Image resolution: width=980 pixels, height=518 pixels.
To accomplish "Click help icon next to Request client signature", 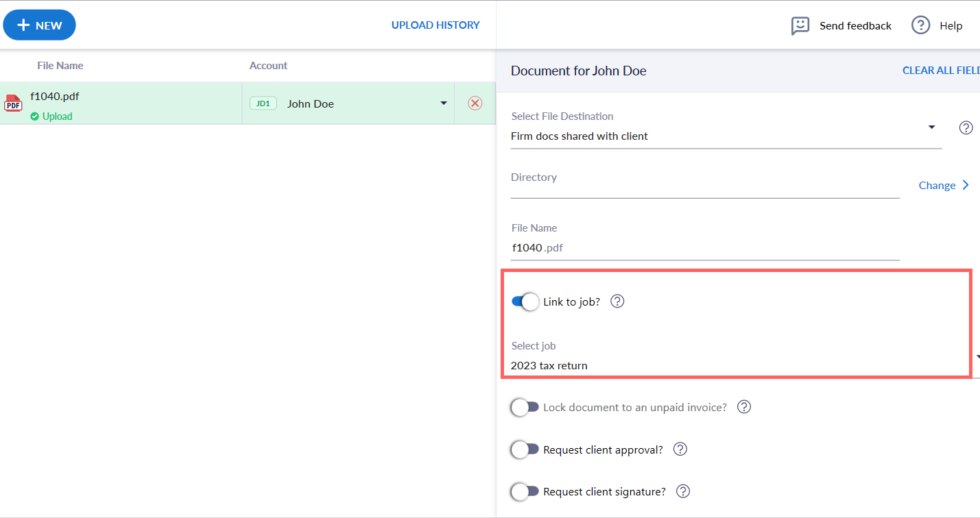I will 682,491.
